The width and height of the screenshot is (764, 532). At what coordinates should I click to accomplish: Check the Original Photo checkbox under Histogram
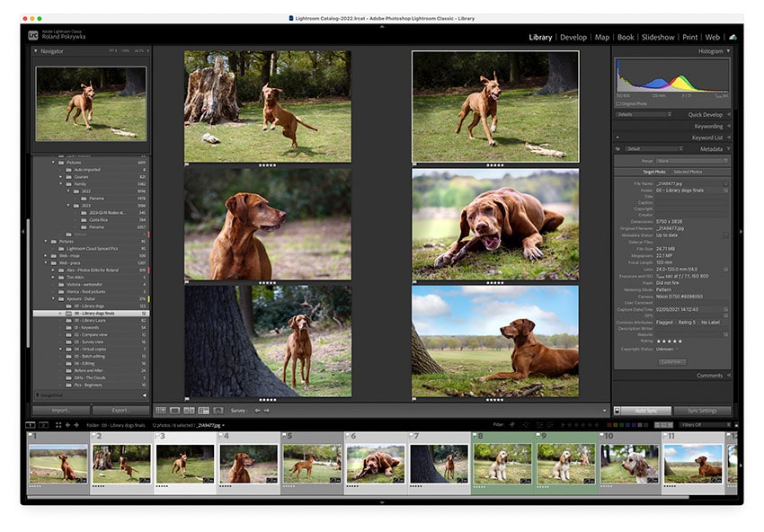[618, 103]
